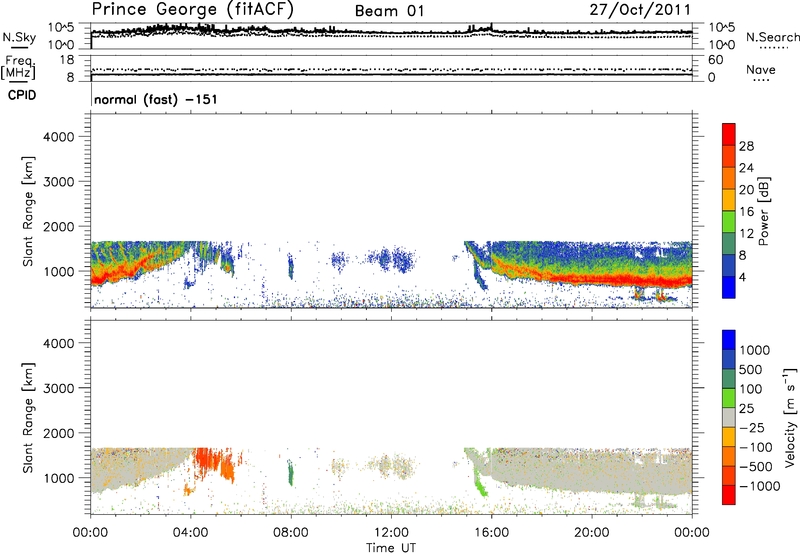This screenshot has height=554, width=800.
Task: Click the '-500' label on the Velocity colorbar
Action: click(x=756, y=467)
